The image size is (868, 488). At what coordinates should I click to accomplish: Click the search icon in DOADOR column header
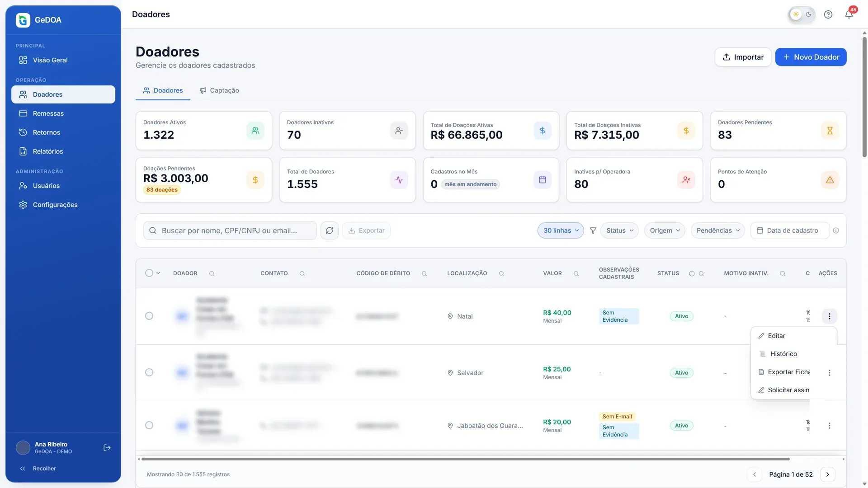[x=212, y=273]
